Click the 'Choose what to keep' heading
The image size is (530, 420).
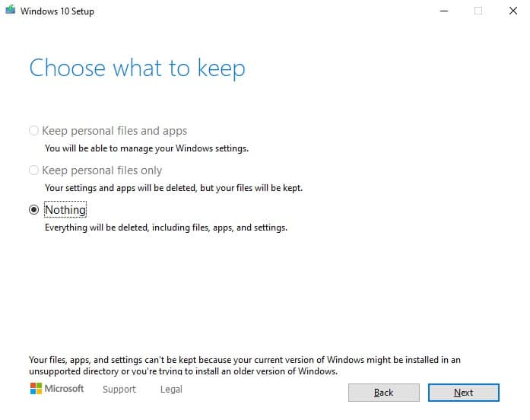click(x=137, y=68)
